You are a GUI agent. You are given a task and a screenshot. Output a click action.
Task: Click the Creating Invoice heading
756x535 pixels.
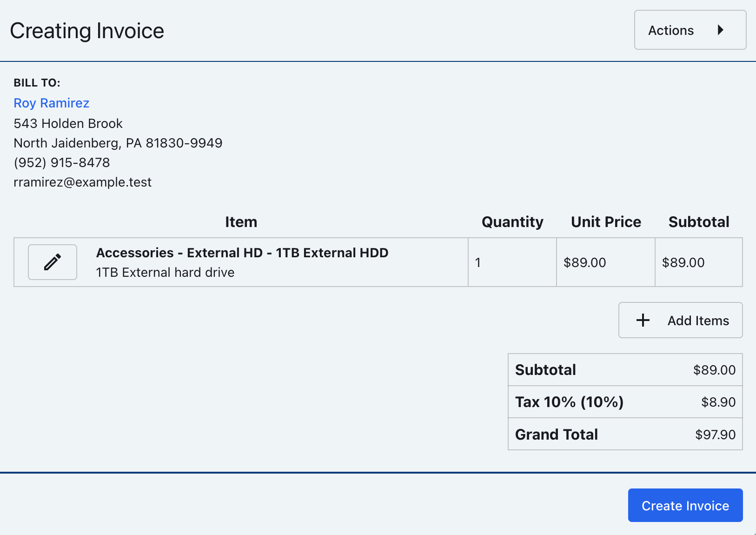87,31
